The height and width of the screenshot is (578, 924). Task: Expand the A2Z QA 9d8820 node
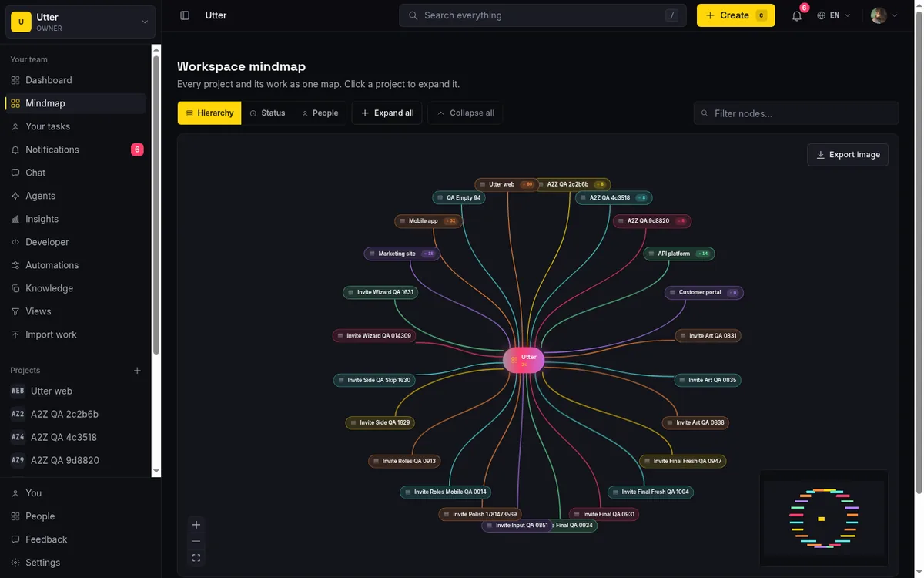[x=652, y=221]
